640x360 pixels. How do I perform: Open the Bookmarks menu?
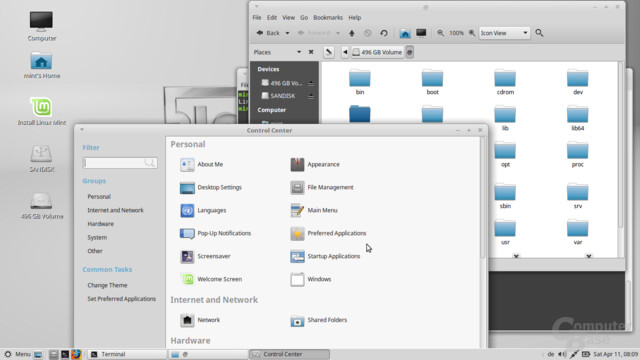328,18
